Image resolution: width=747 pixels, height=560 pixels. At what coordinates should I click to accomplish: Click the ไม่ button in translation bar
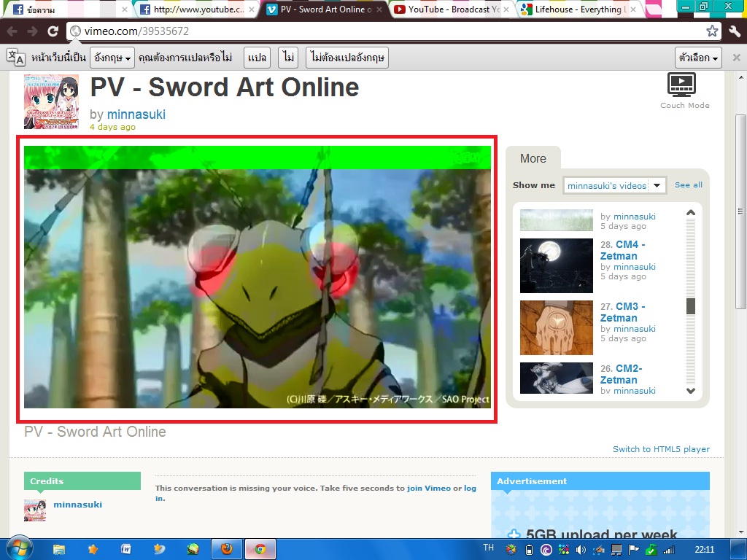click(x=288, y=58)
